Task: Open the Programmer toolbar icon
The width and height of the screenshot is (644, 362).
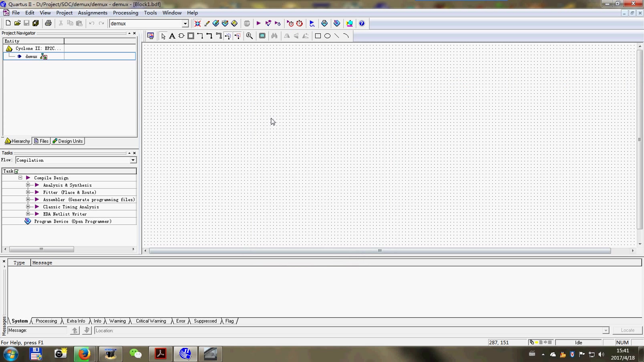Action: pyautogui.click(x=337, y=23)
